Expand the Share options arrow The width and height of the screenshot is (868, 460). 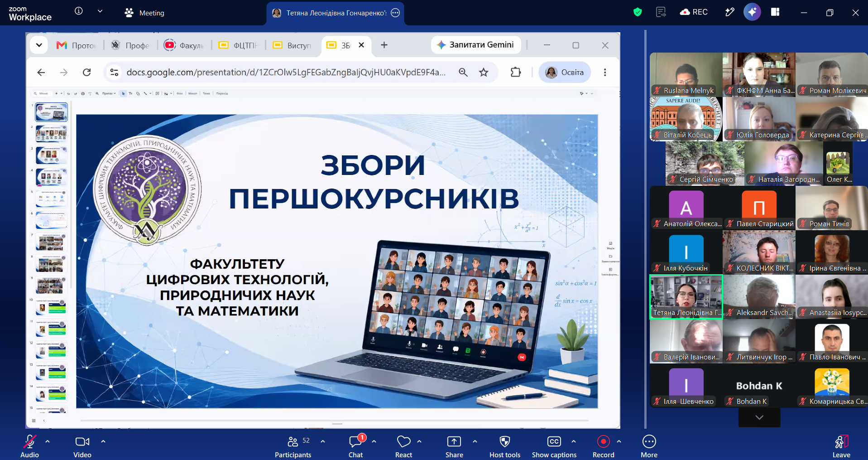pyautogui.click(x=475, y=441)
